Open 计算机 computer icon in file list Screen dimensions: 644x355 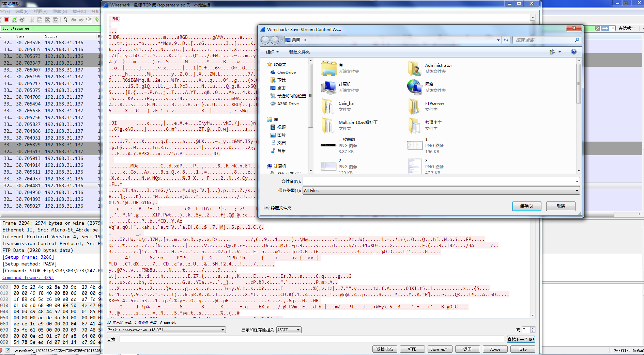[329, 87]
